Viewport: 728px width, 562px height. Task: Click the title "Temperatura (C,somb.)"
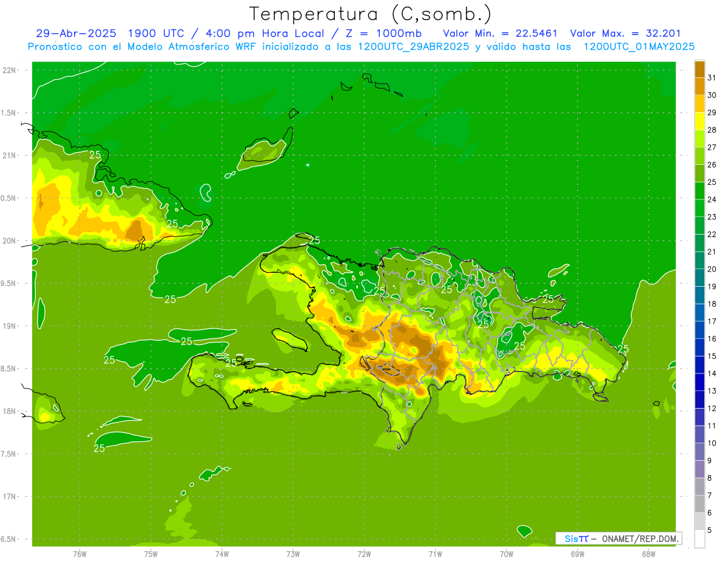370,13
